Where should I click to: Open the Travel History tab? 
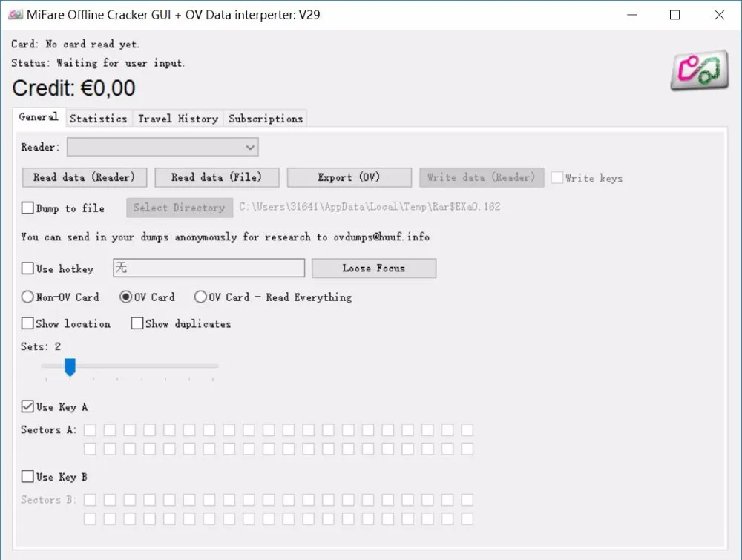[178, 119]
